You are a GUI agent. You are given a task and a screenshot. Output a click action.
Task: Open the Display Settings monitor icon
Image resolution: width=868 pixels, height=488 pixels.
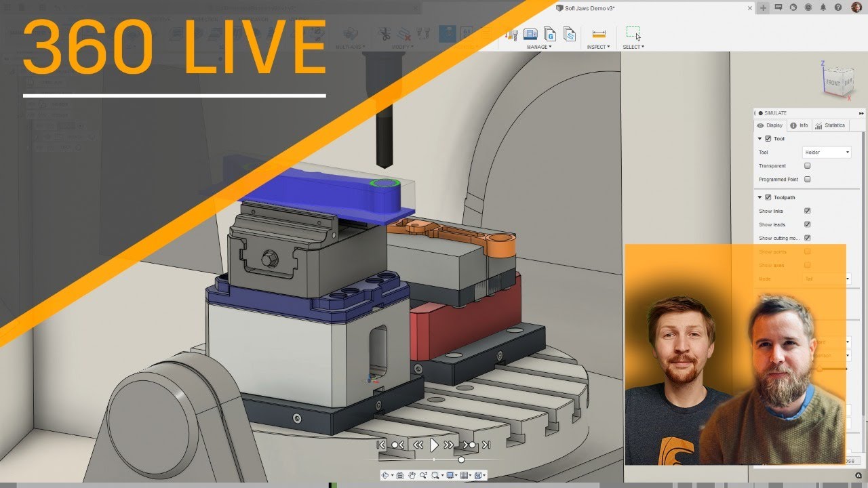pos(450,475)
